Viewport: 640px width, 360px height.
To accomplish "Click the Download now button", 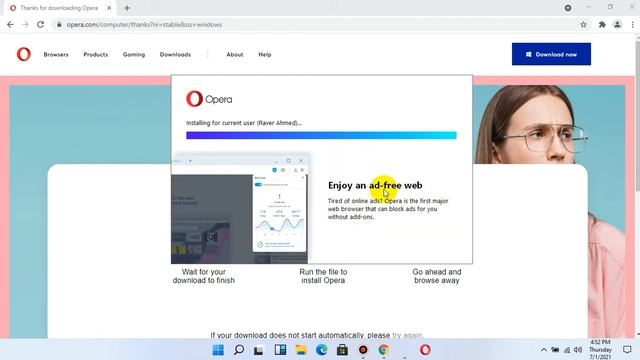I will [551, 54].
